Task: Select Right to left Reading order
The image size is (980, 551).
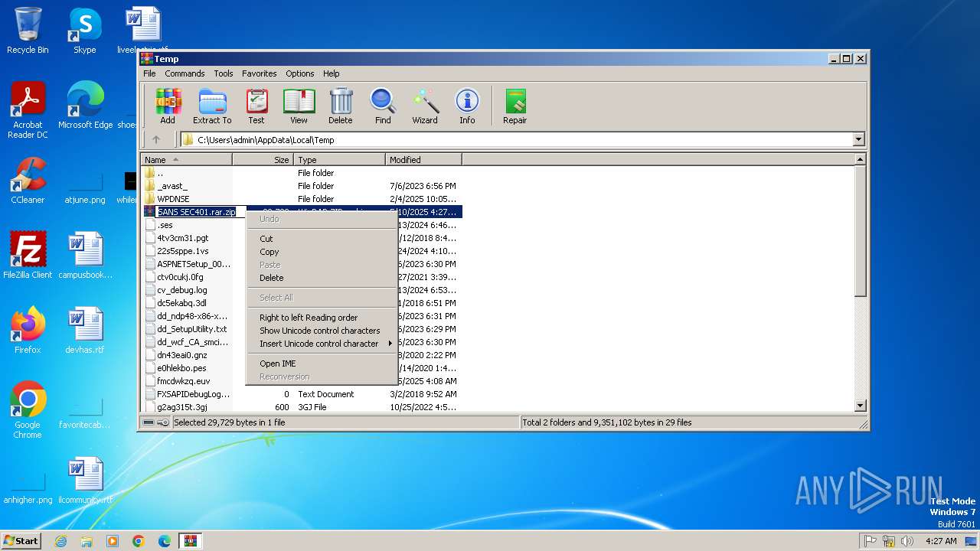Action: (x=322, y=318)
